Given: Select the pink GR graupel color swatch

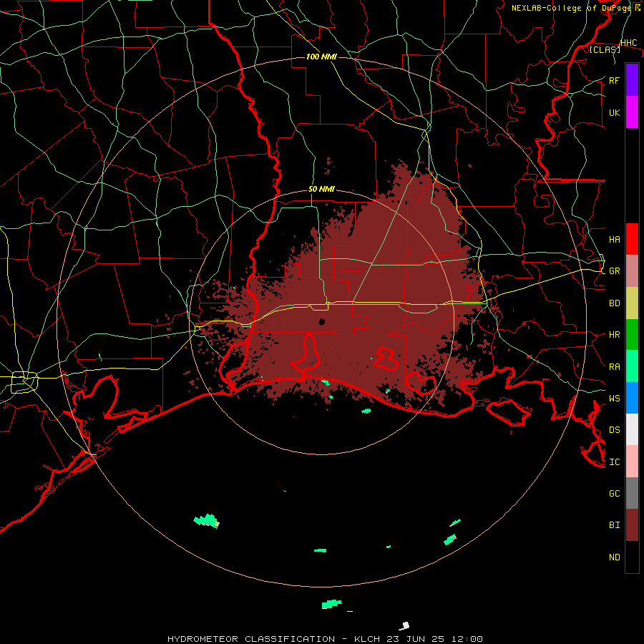Looking at the screenshot, I should (x=632, y=271).
